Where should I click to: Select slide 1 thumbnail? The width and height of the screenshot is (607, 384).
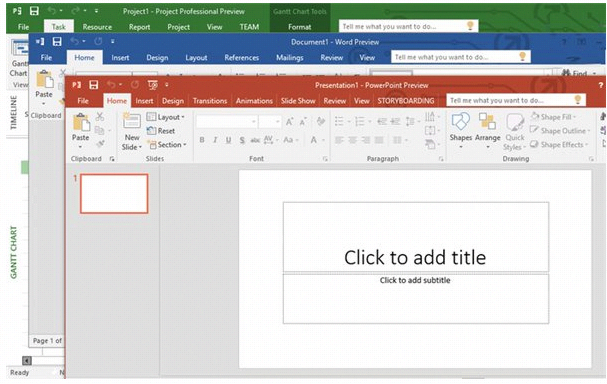pos(114,194)
